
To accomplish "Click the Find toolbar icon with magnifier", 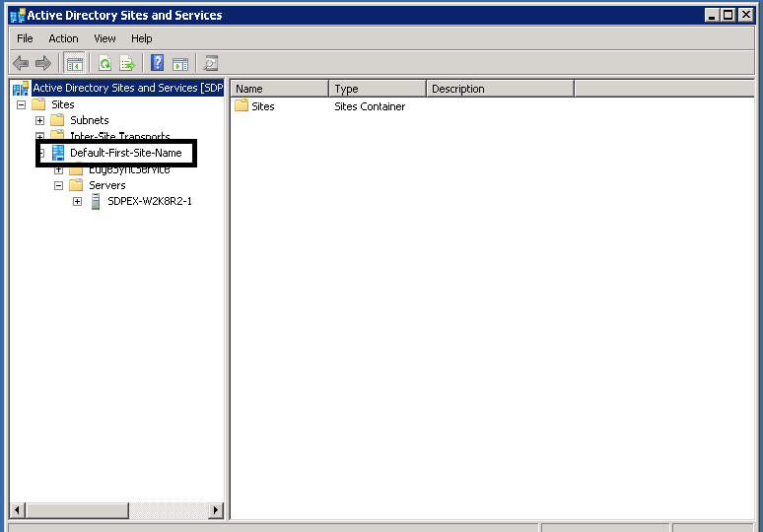I will (x=211, y=63).
